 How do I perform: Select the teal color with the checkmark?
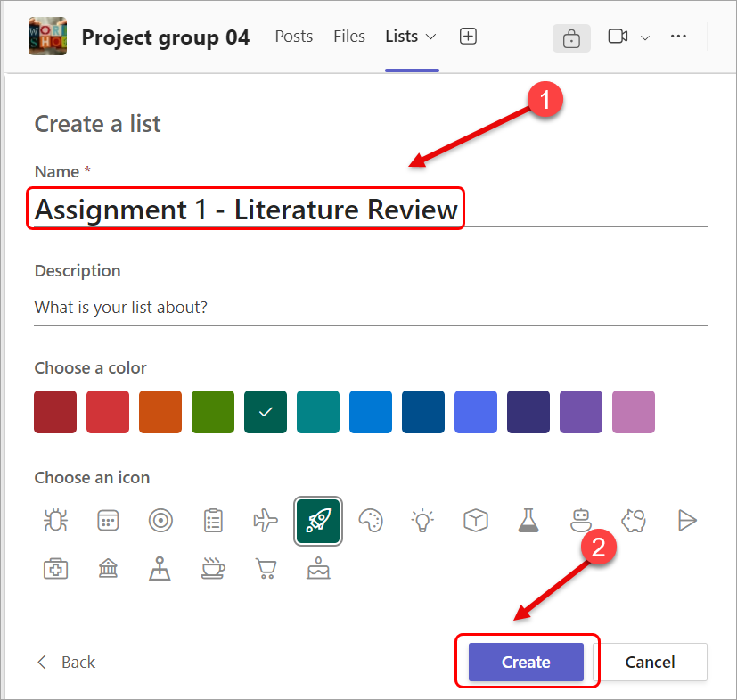tap(265, 412)
